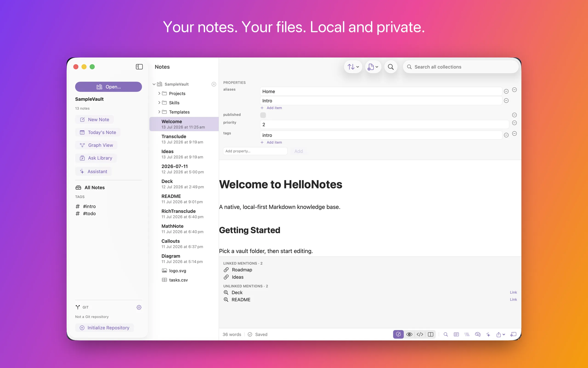Open the RichTransclude note

[184, 214]
